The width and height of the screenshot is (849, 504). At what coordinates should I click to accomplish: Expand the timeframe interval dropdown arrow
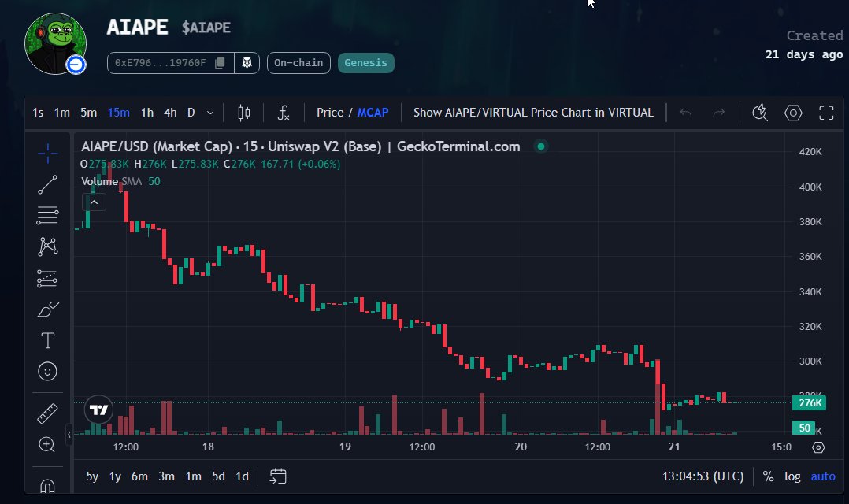[210, 113]
